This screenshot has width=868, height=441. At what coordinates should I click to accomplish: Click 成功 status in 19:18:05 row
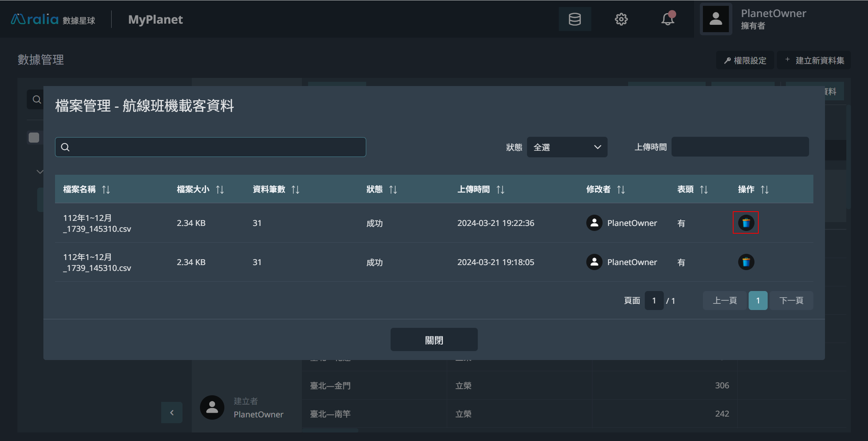[x=374, y=262]
